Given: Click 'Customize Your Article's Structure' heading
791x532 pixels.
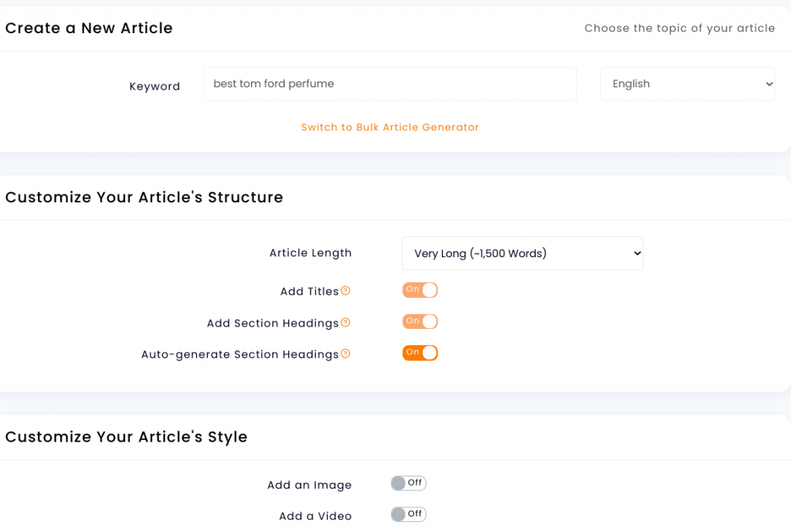Looking at the screenshot, I should click(144, 197).
